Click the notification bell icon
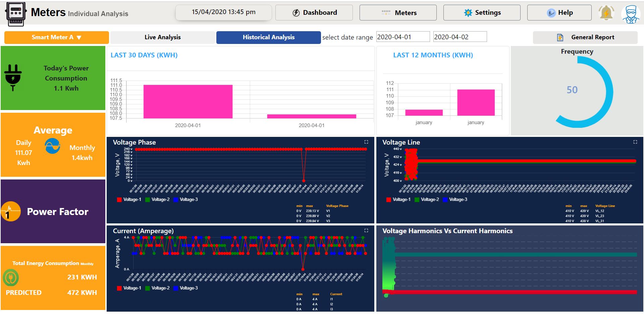Screen dimensions: 644x315 606,13
